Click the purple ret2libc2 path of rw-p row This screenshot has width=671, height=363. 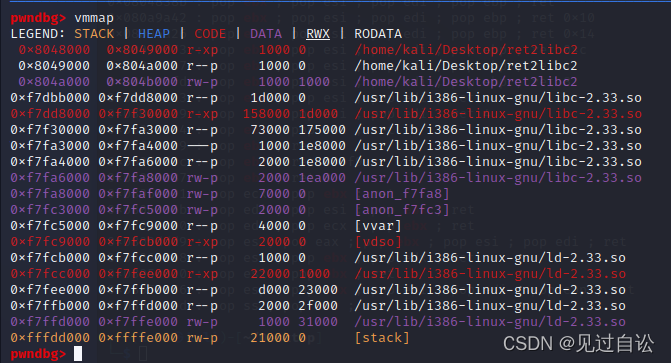[466, 81]
